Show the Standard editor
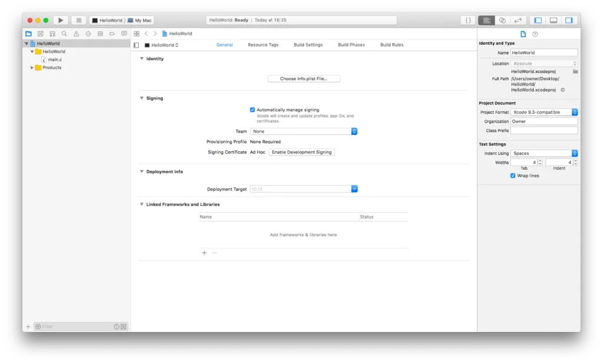 [486, 20]
